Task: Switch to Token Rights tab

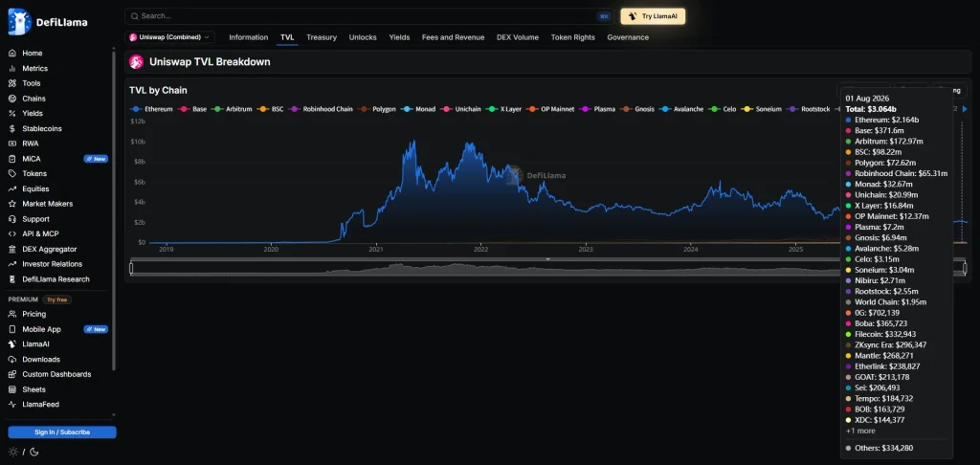Action: point(572,37)
